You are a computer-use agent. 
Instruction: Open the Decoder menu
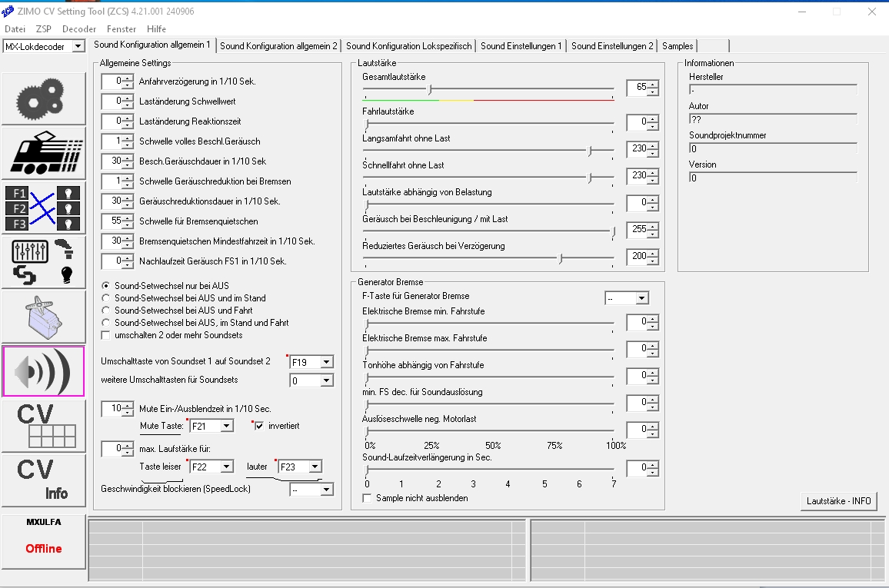pyautogui.click(x=79, y=29)
